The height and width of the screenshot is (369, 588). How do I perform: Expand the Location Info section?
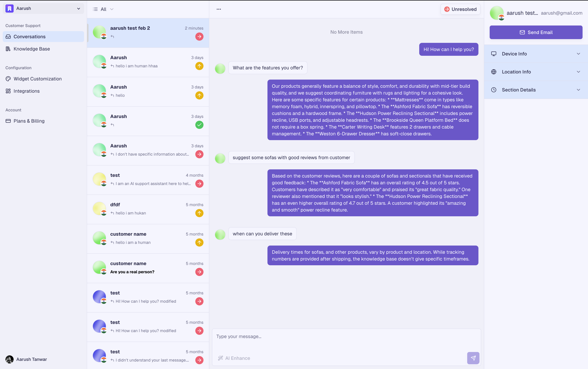[536, 72]
